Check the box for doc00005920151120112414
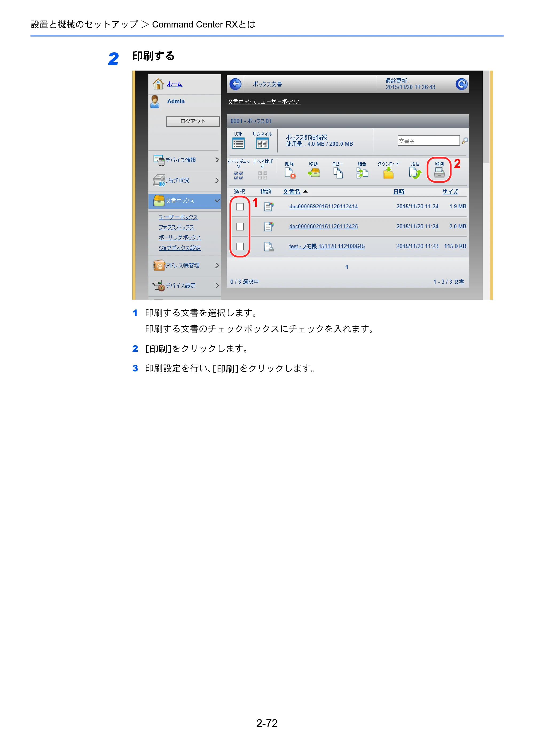Viewport: 534px width, 756px height. pyautogui.click(x=240, y=207)
